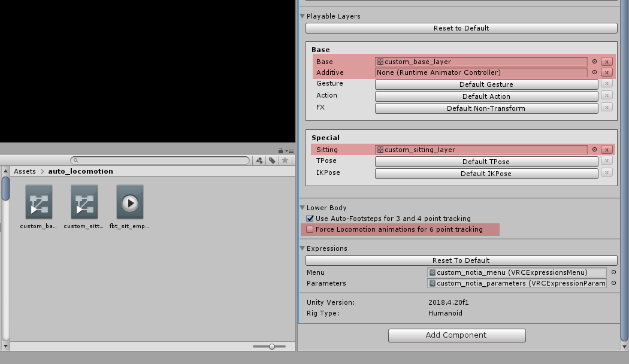Click the Search by Type filter icon

(x=259, y=160)
